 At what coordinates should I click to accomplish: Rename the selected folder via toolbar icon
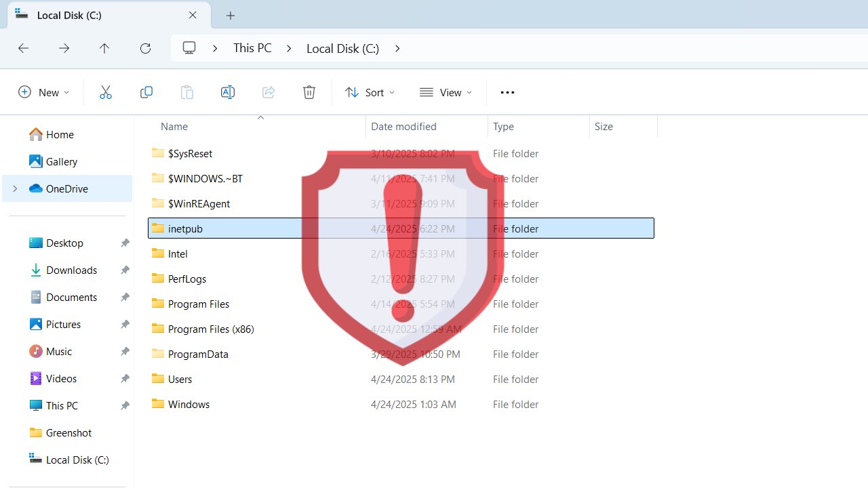pyautogui.click(x=228, y=92)
